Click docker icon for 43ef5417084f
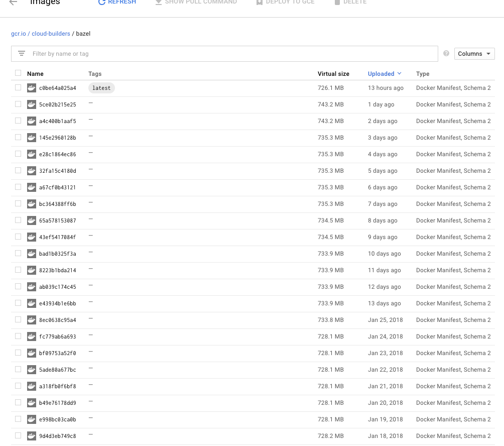 [x=32, y=237]
